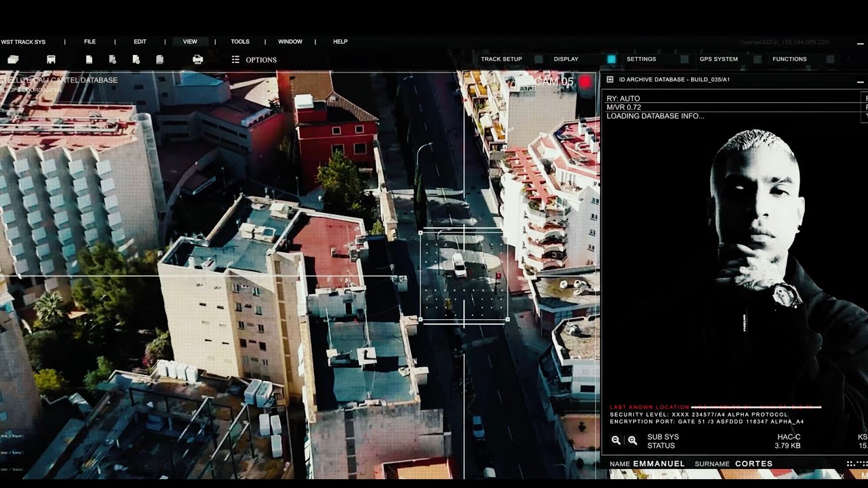The width and height of the screenshot is (868, 488).
Task: Toggle the cyan DISPLAY indicator box
Action: (611, 59)
